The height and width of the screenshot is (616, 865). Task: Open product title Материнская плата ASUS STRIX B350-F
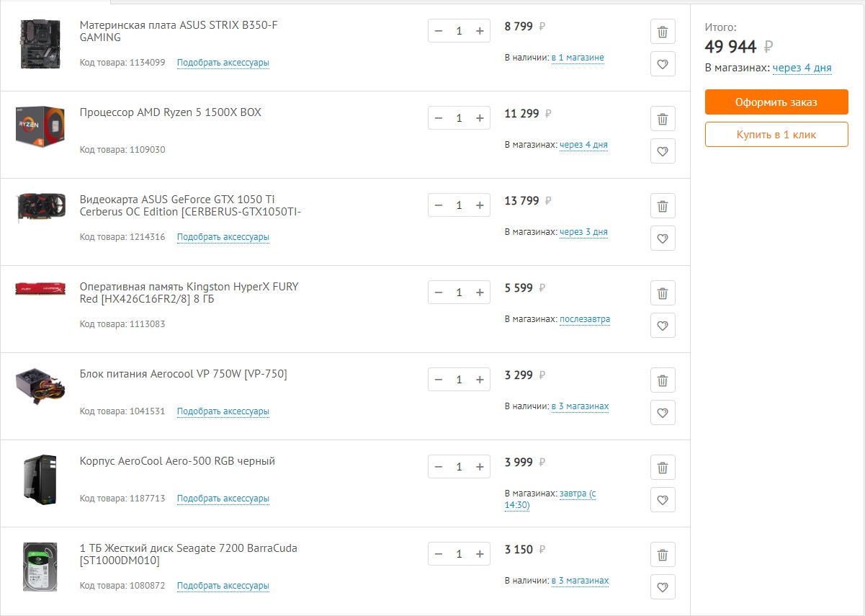(179, 31)
